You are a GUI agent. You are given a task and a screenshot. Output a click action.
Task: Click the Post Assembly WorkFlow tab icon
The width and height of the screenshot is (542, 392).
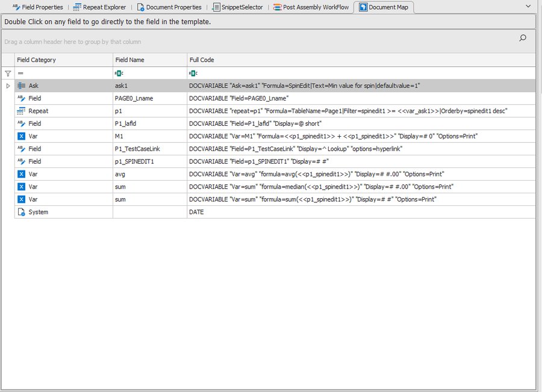point(277,7)
